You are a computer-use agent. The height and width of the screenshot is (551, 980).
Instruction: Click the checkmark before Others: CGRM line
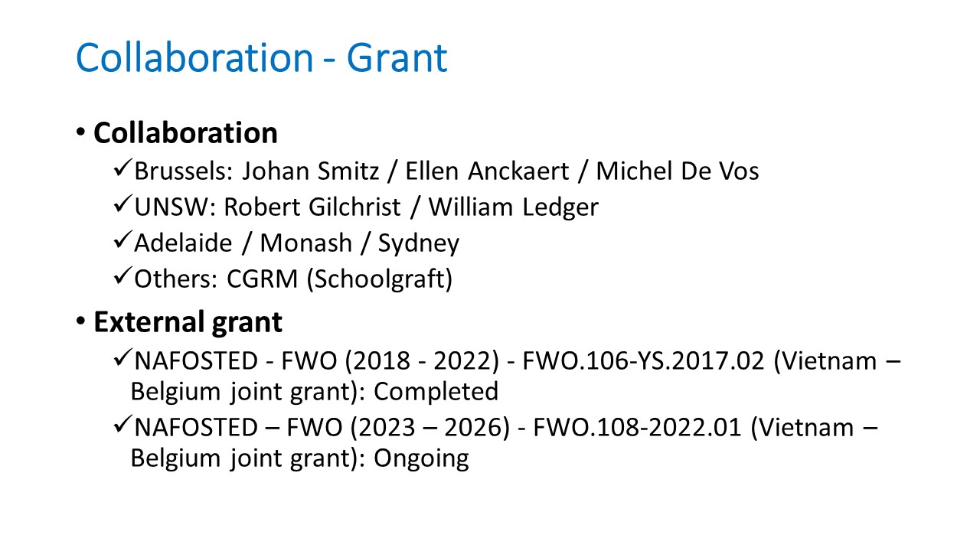[122, 279]
